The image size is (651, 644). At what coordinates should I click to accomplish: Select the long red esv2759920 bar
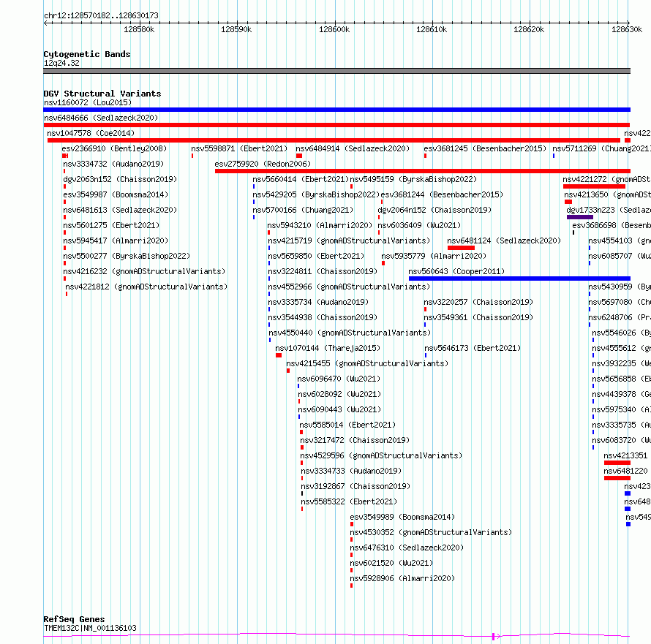tap(423, 171)
